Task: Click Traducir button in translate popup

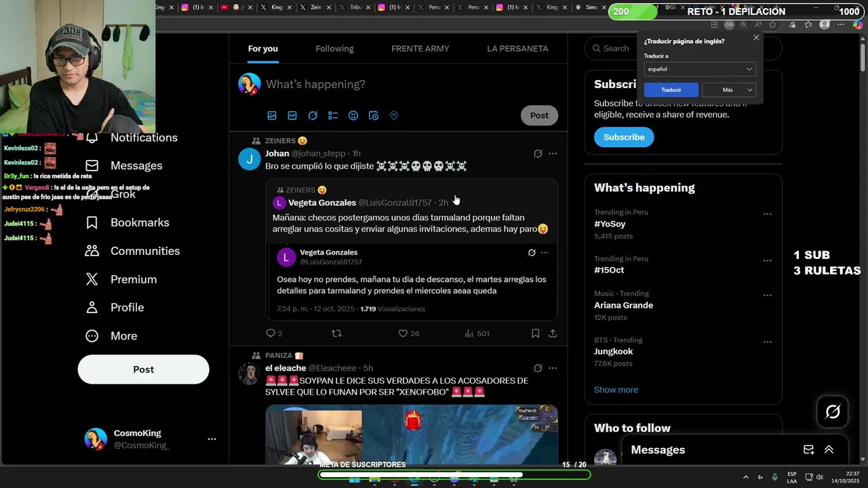Action: click(671, 90)
